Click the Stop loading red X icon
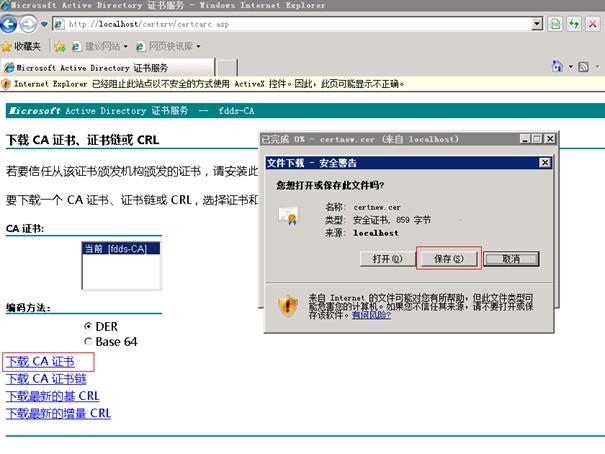Image resolution: width=605 pixels, height=454 pixels. coord(593,24)
